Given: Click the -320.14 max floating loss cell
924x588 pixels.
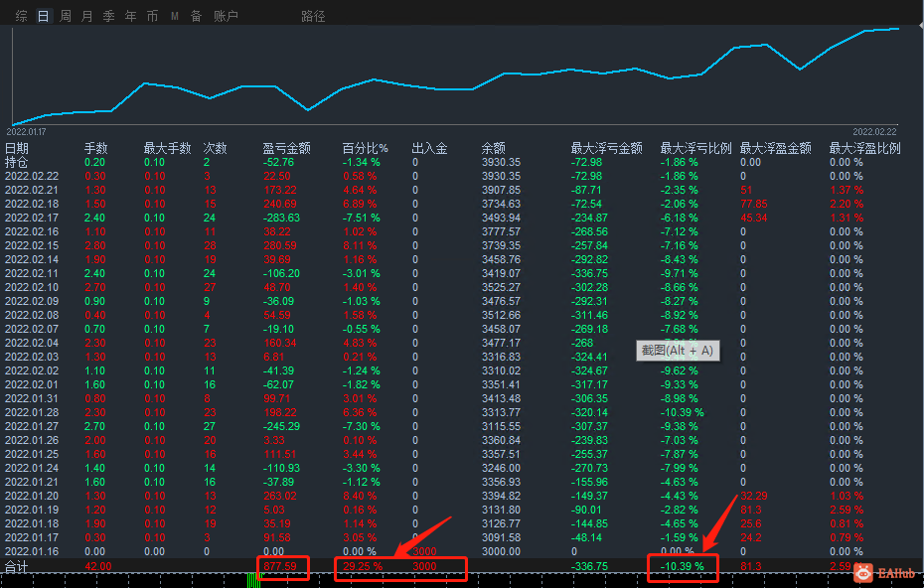Looking at the screenshot, I should pos(589,412).
